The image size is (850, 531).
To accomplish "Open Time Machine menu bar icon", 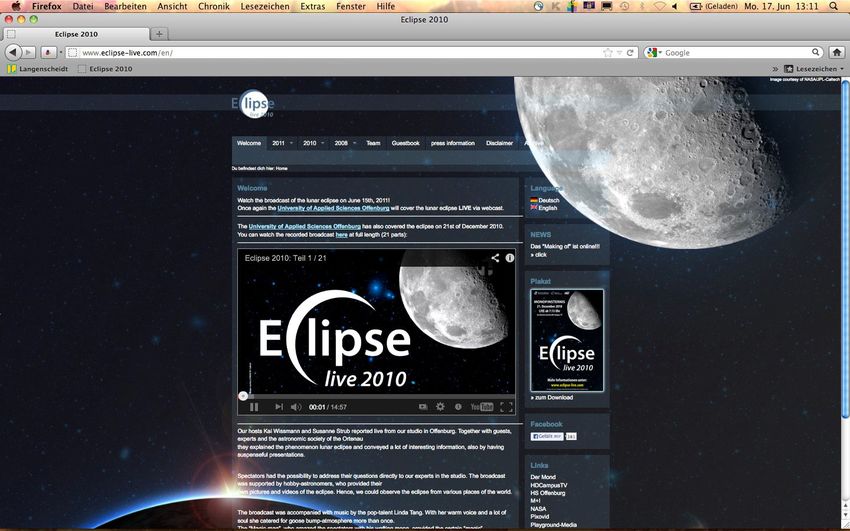I will pos(624,7).
